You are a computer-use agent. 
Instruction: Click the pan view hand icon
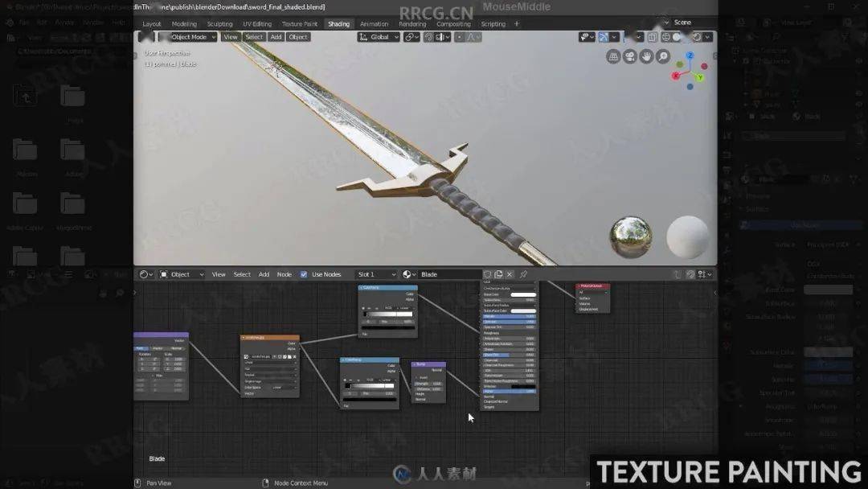(x=646, y=56)
